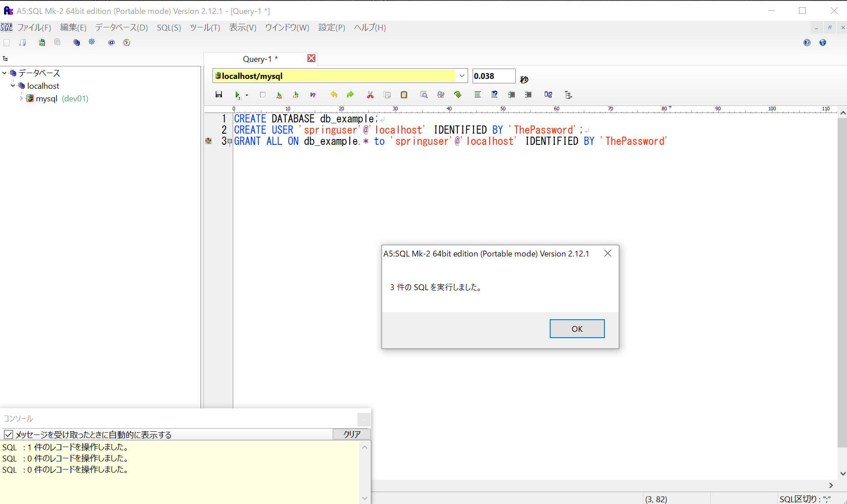Uncheck auto-show messages checkbox in console

pos(9,434)
